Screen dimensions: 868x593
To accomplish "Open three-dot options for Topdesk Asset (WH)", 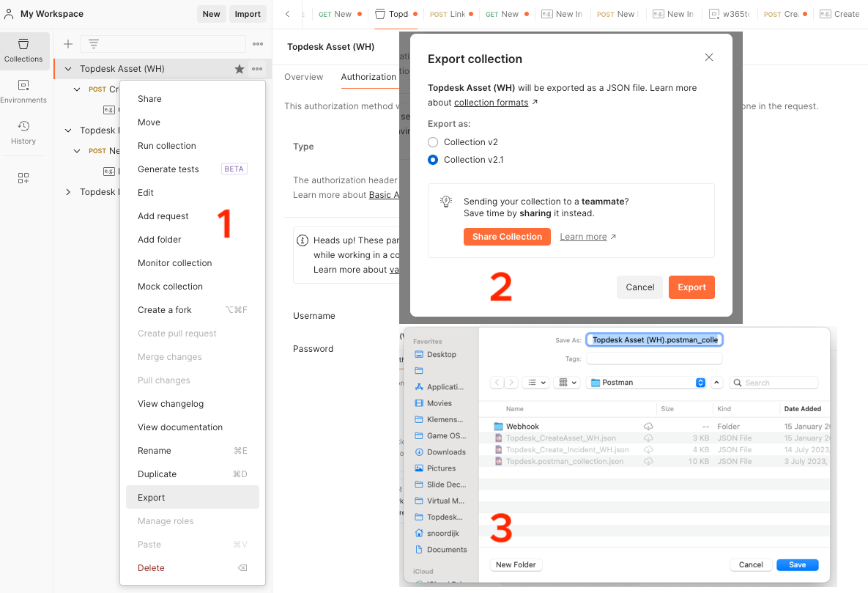I will 257,69.
